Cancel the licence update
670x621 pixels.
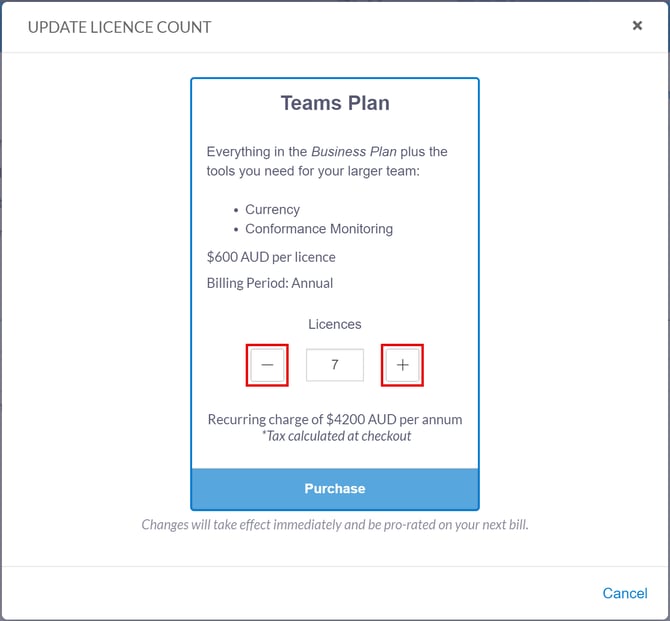[625, 593]
